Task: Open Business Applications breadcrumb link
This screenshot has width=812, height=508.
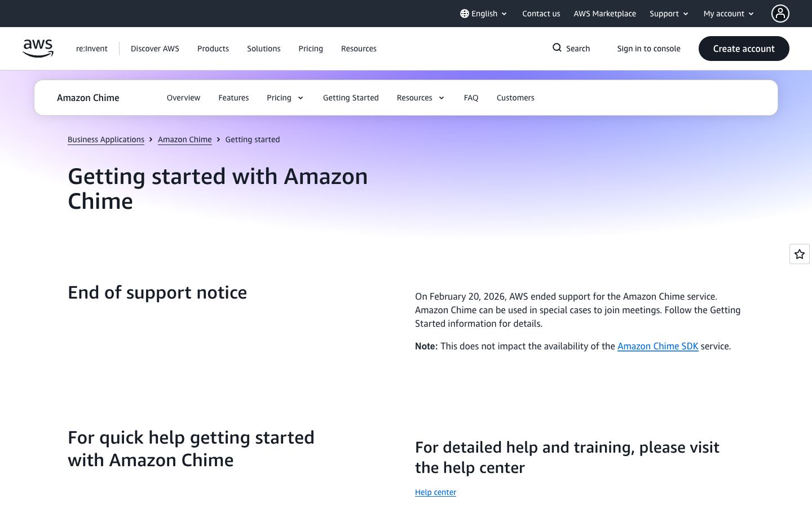Action: pyautogui.click(x=106, y=139)
